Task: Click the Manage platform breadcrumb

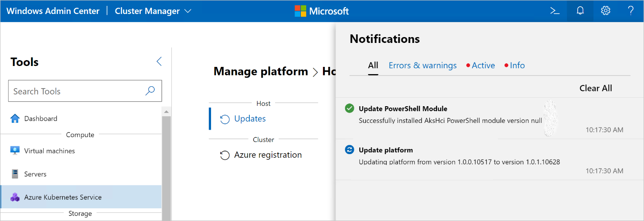Action: (261, 71)
